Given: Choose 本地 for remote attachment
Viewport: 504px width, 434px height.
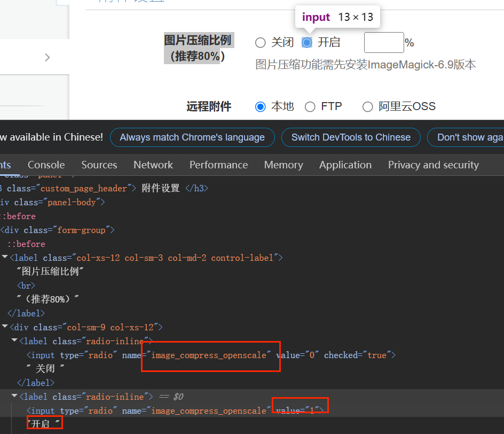Looking at the screenshot, I should coord(261,107).
